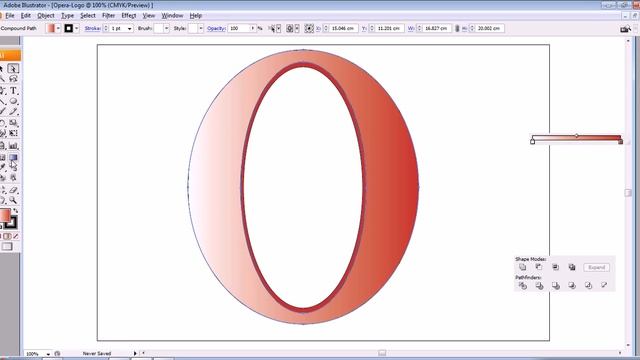Open the File menu
Image resolution: width=640 pixels, height=360 pixels.
[x=10, y=16]
